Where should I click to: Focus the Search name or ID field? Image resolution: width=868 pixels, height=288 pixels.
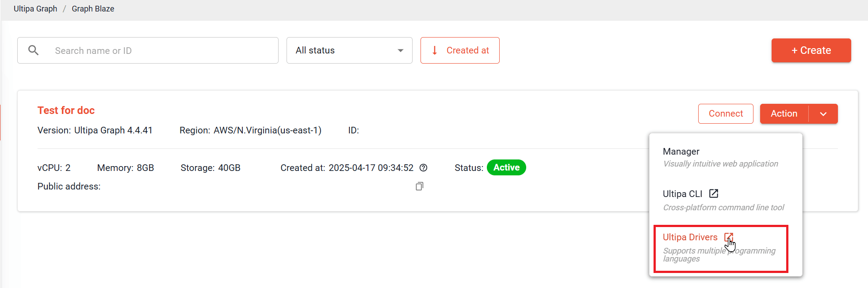(148, 50)
